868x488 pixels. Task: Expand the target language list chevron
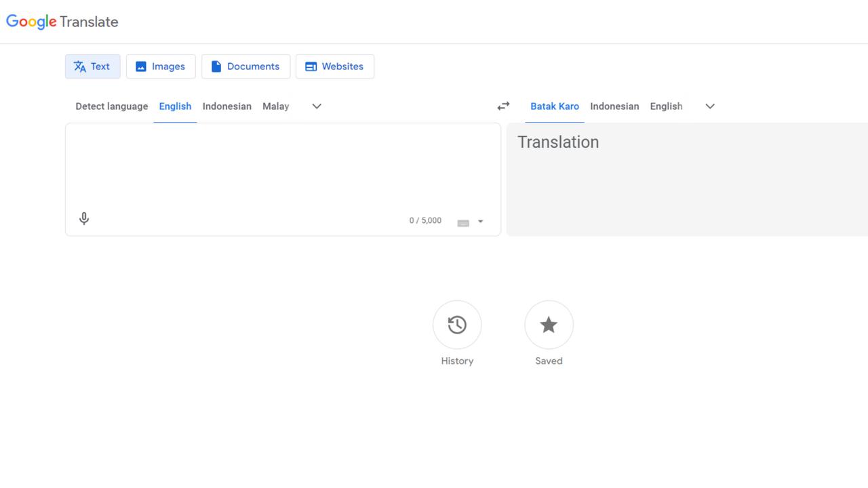[709, 106]
